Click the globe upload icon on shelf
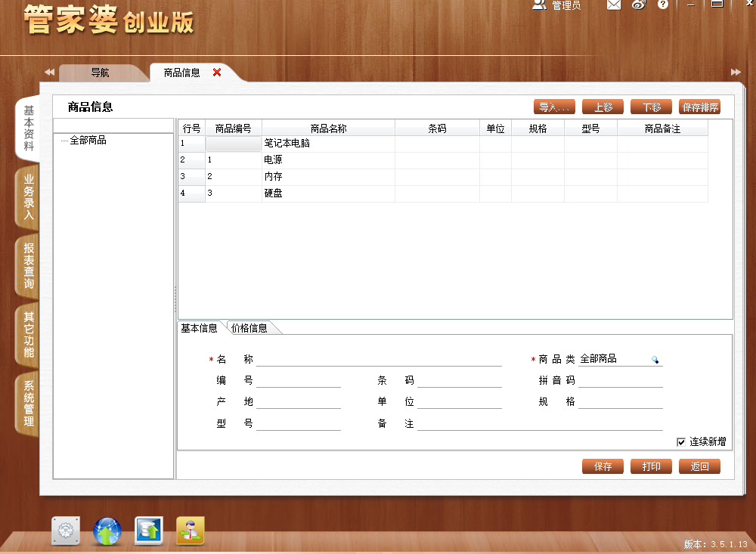The width and height of the screenshot is (756, 554). (107, 531)
